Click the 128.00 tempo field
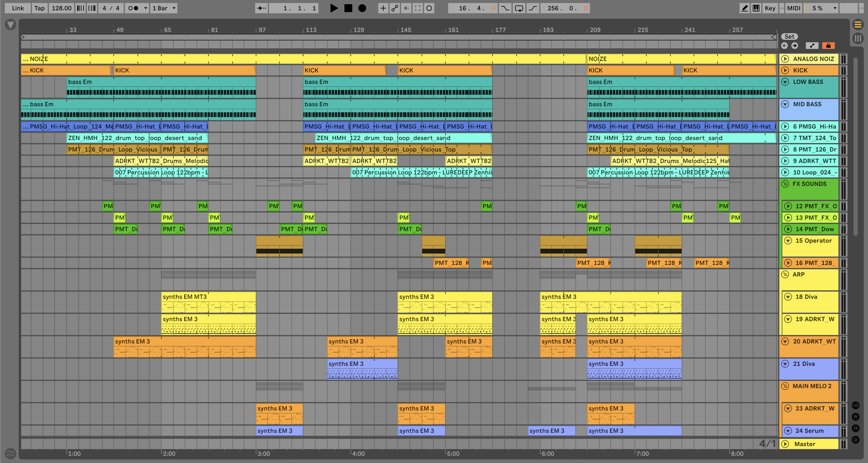The height and width of the screenshot is (463, 868). point(62,8)
